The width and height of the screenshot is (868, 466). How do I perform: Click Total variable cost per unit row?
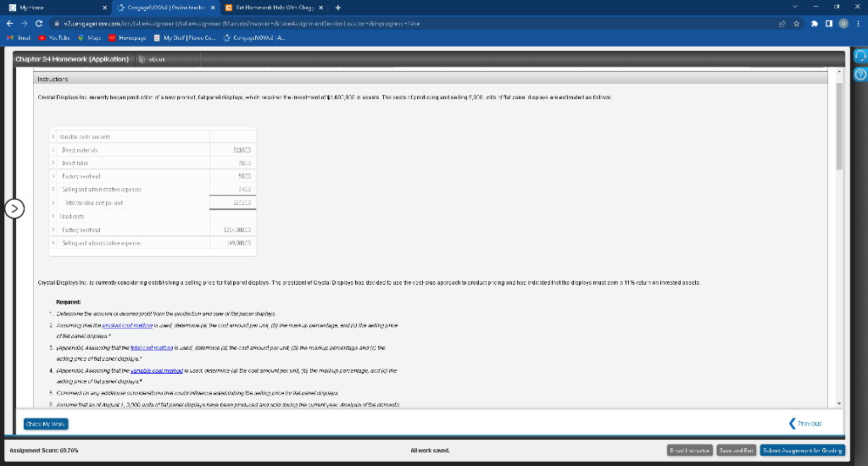(153, 203)
